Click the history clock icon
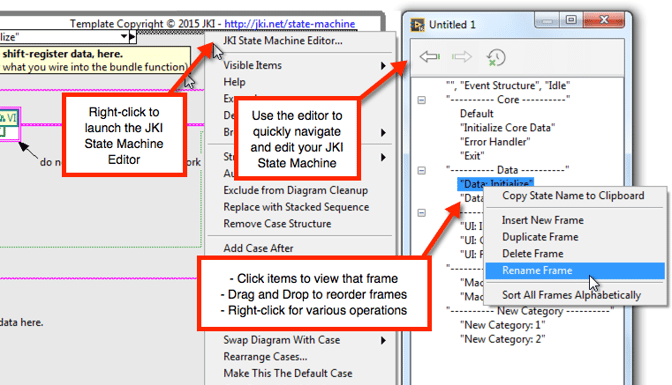 coord(496,58)
